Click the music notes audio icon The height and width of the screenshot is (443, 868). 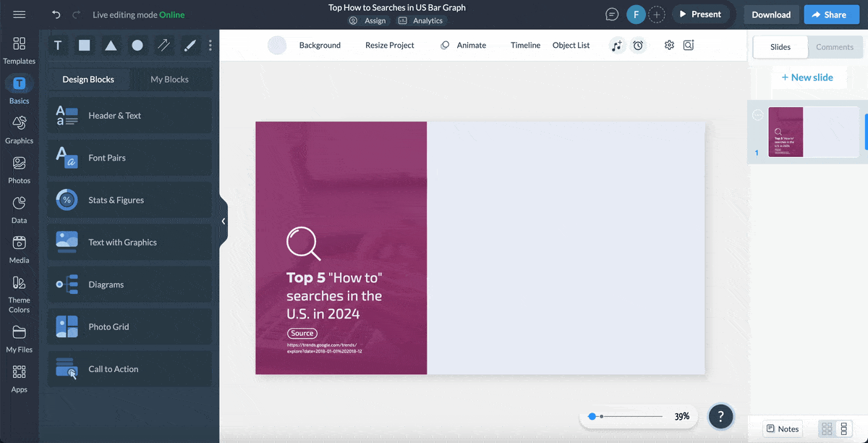[616, 46]
